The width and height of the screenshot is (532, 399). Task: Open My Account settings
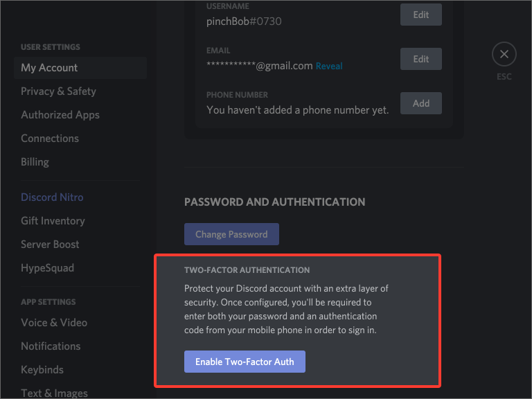(80, 67)
